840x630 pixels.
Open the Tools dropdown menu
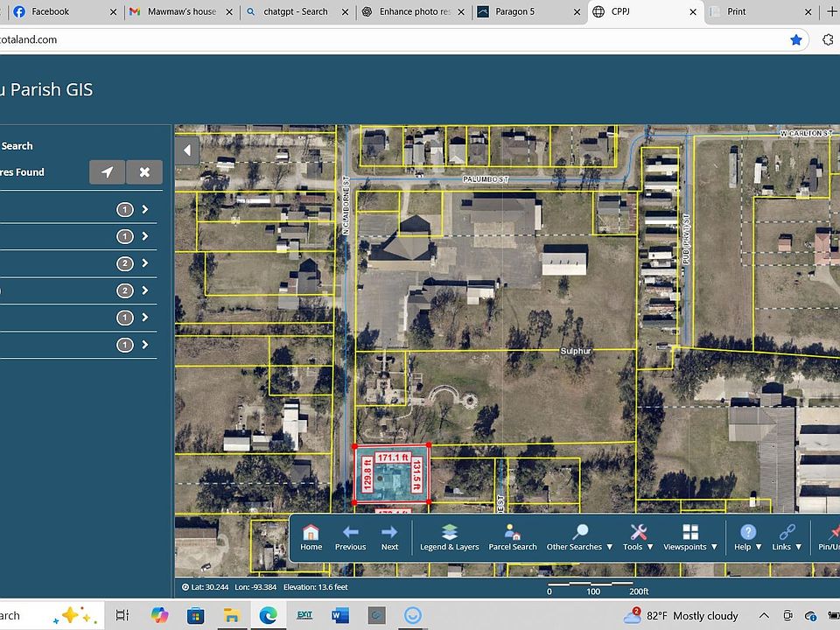(x=638, y=536)
